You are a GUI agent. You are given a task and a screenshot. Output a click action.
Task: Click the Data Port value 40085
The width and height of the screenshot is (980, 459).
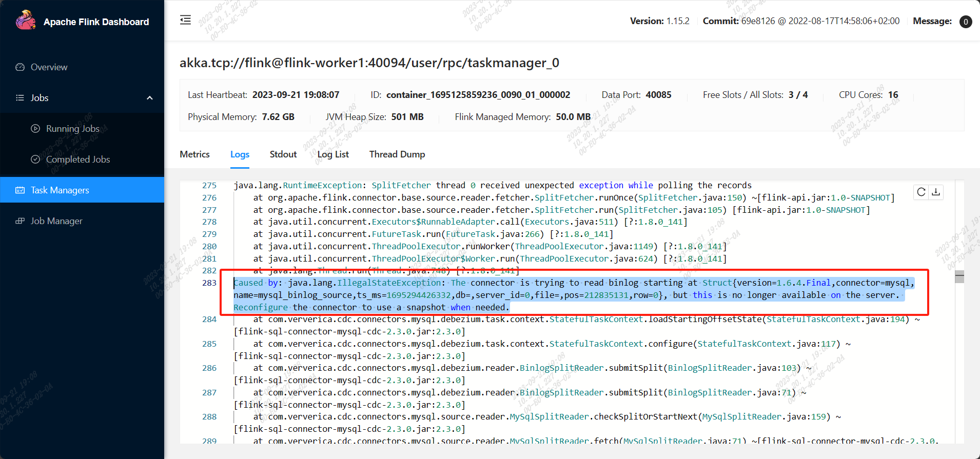659,95
